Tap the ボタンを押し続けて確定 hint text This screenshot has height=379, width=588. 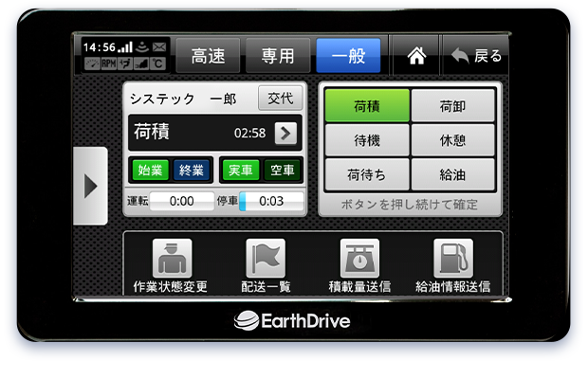[x=410, y=205]
